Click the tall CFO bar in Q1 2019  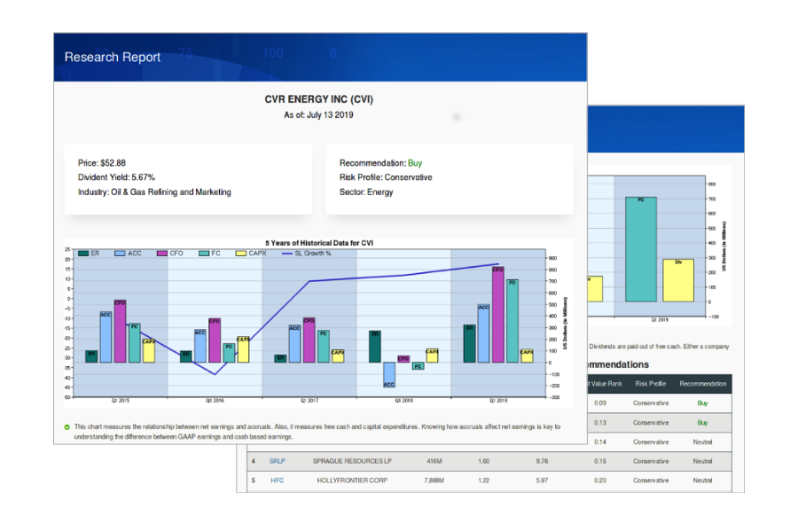tap(497, 314)
